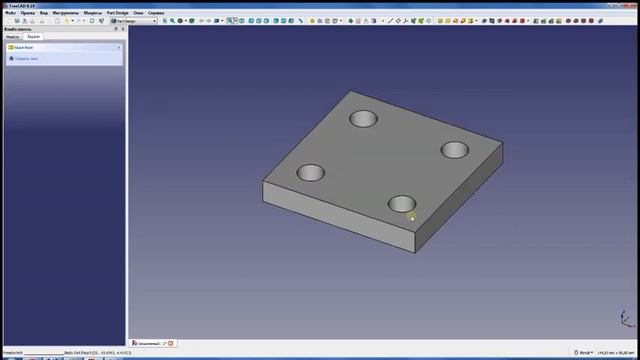Open the Part Design workbench selector dropdown
The image size is (640, 360).
point(134,21)
